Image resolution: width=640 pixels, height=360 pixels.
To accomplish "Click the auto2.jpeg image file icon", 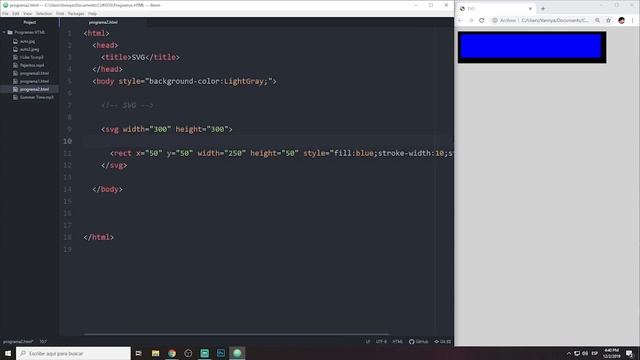I will click(16, 49).
